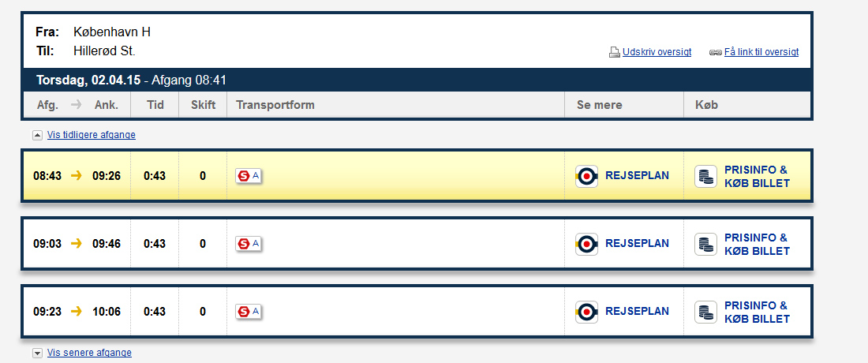Click coin stack icon in 08:43 row
Viewport: 868px width, 363px height.
tap(705, 176)
